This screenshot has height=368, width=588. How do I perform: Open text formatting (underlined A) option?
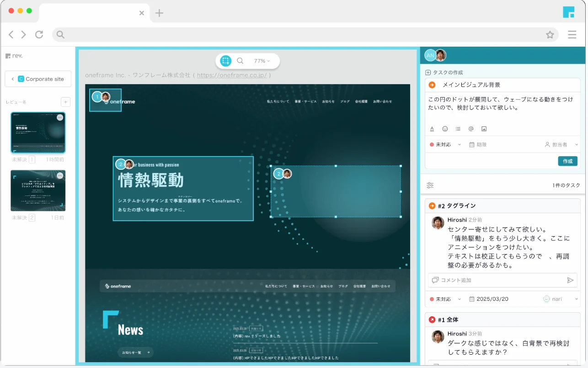pyautogui.click(x=432, y=129)
